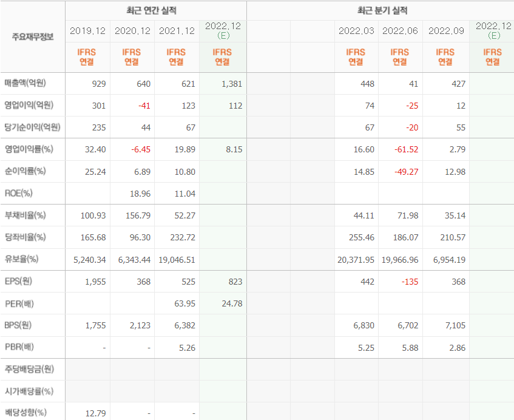Click the 2021.12 annual column header
The width and height of the screenshot is (514, 420).
click(177, 31)
